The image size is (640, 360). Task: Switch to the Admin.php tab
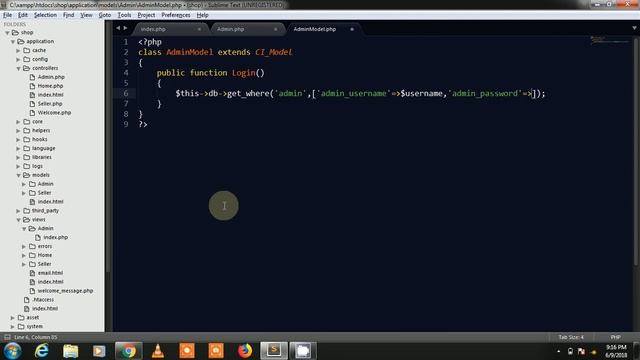pyautogui.click(x=246, y=29)
